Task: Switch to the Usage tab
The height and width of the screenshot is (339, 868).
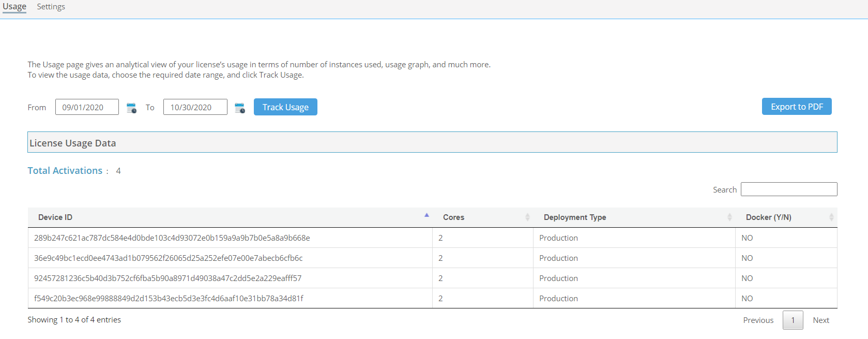Action: [x=14, y=7]
